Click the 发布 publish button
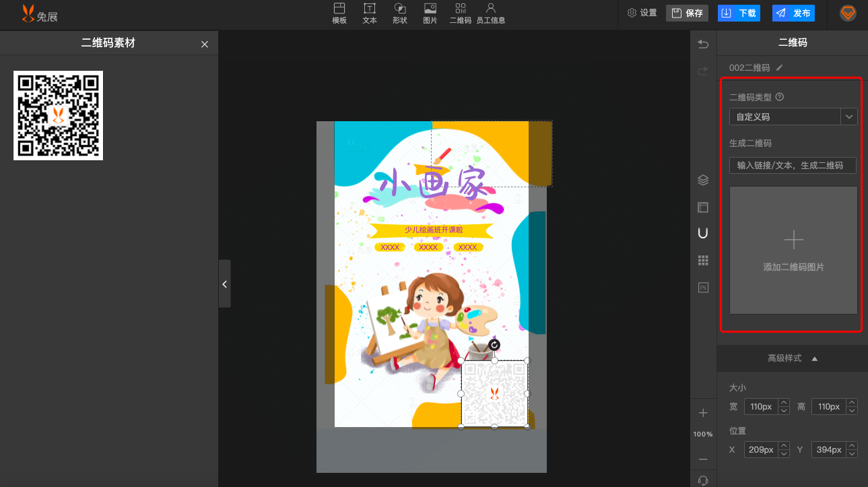This screenshot has height=487, width=868. coord(793,13)
